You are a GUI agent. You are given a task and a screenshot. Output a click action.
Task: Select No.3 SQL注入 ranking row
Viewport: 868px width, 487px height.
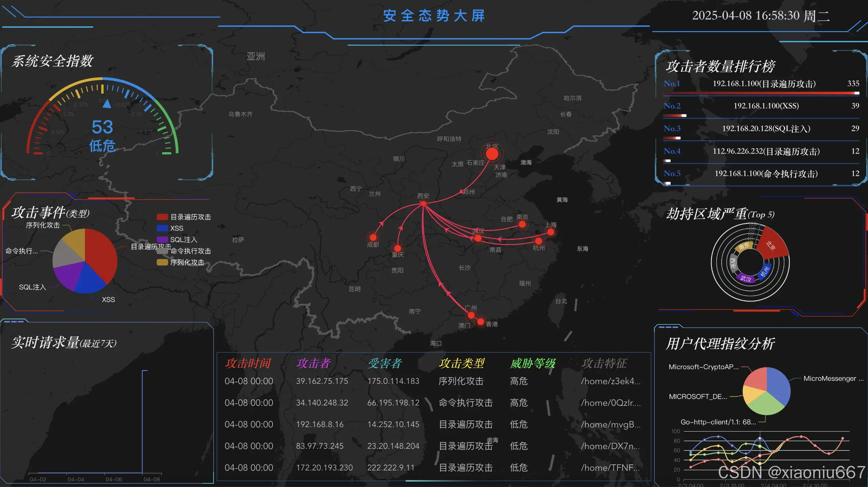[766, 129]
